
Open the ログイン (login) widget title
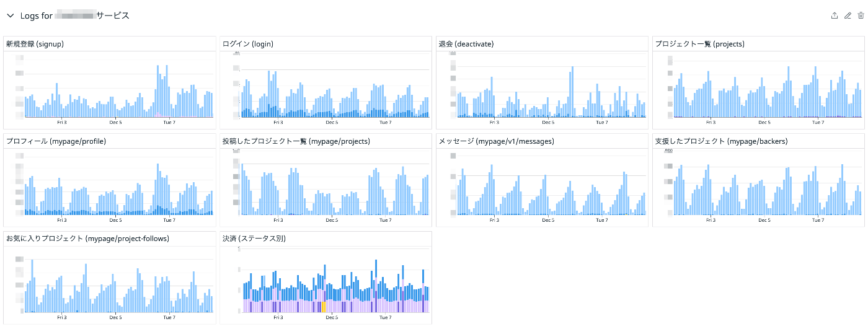(x=247, y=44)
